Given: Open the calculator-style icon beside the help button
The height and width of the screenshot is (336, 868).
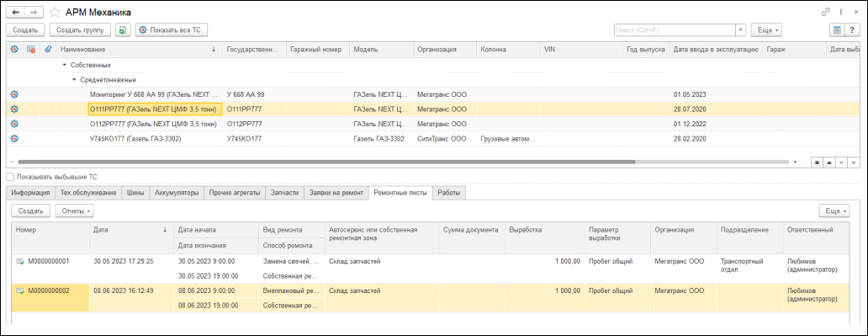Looking at the screenshot, I should [836, 30].
